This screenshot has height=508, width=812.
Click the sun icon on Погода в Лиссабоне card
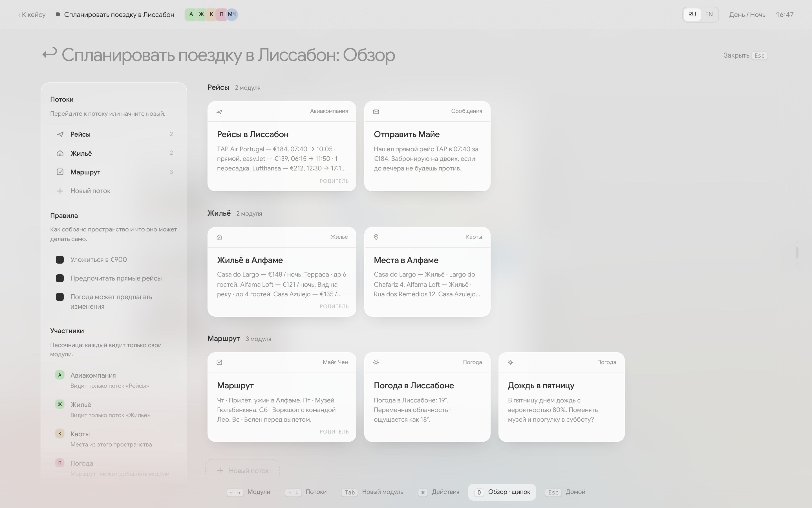coord(376,362)
